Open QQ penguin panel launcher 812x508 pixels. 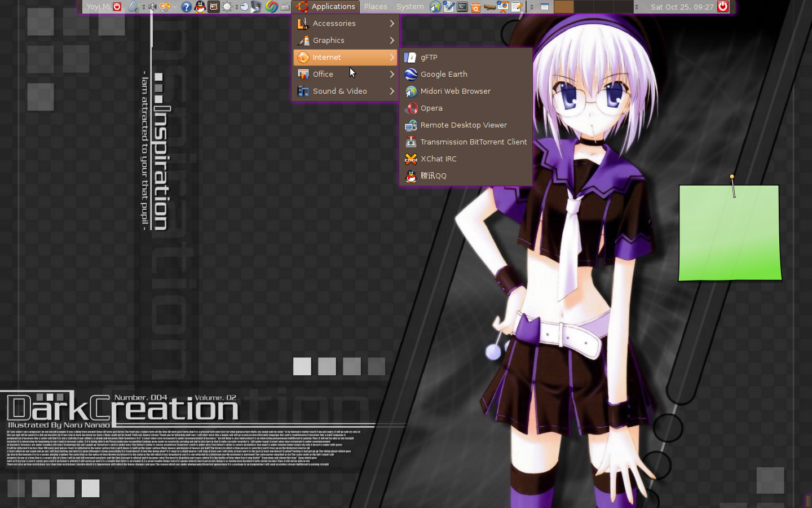tap(200, 7)
